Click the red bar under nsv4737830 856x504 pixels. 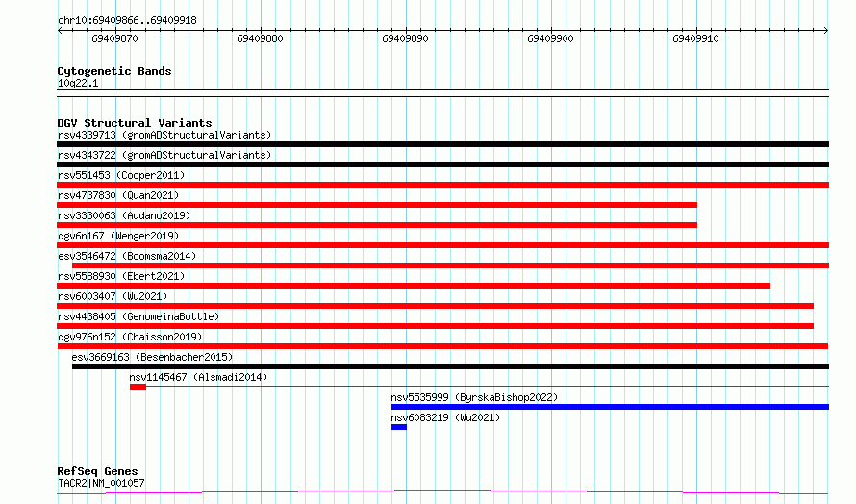pos(377,205)
